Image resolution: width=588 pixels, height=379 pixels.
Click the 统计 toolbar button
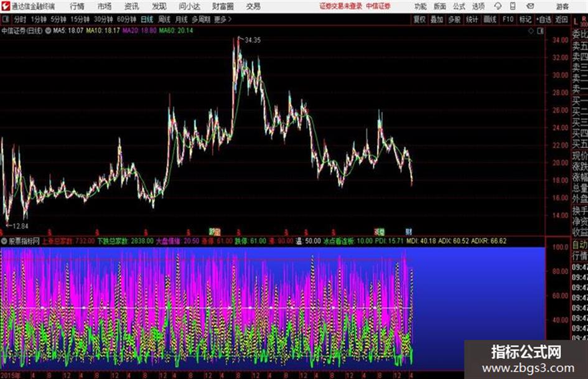[x=472, y=19]
